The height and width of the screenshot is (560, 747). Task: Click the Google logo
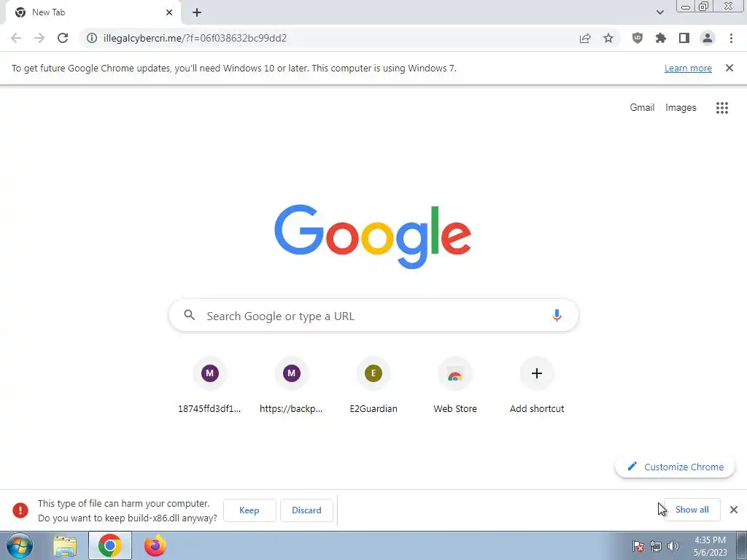pos(373,237)
